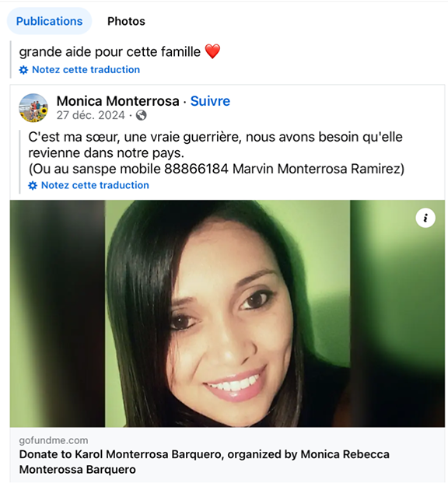This screenshot has width=448, height=483.
Task: Open the woman's photo link preview
Action: click(x=227, y=313)
